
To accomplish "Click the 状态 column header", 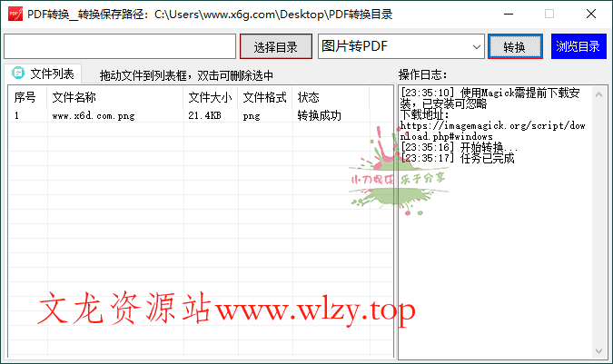I will coord(331,97).
